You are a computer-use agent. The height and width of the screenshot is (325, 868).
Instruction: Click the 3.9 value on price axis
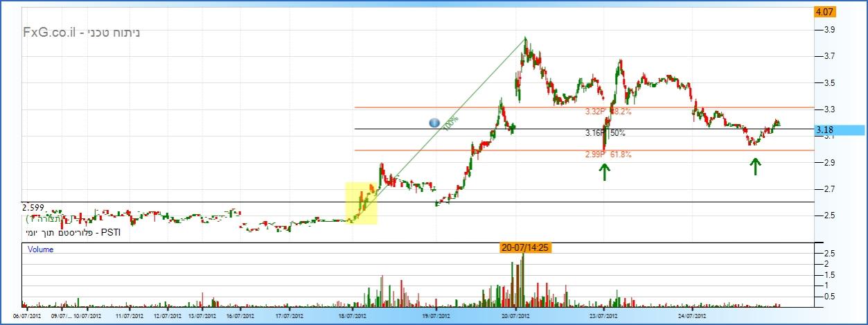tap(827, 30)
